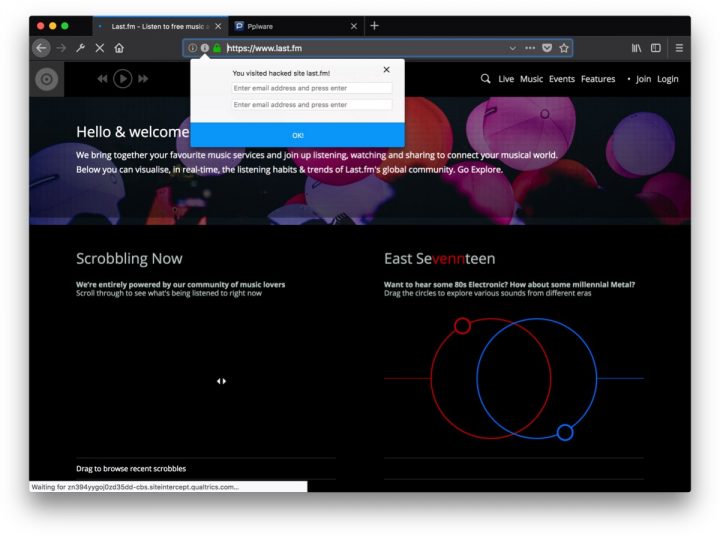Viewport: 720px width, 537px height.
Task: Skip to the previous track
Action: click(102, 79)
